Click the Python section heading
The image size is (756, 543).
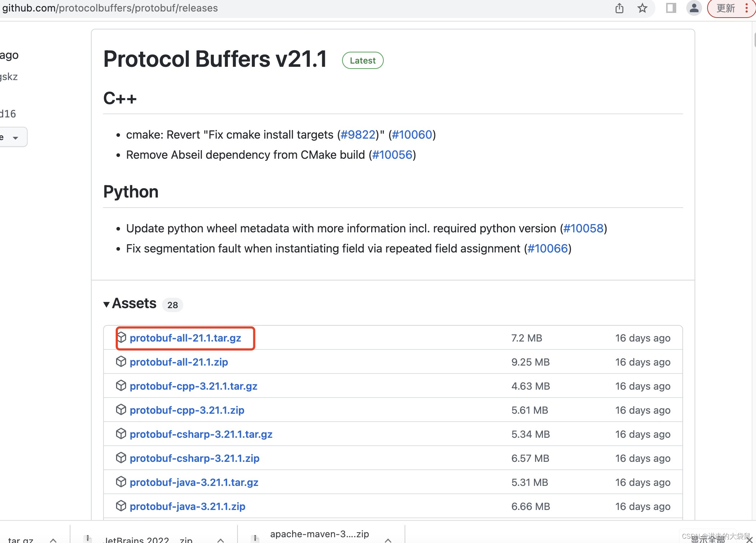coord(131,192)
